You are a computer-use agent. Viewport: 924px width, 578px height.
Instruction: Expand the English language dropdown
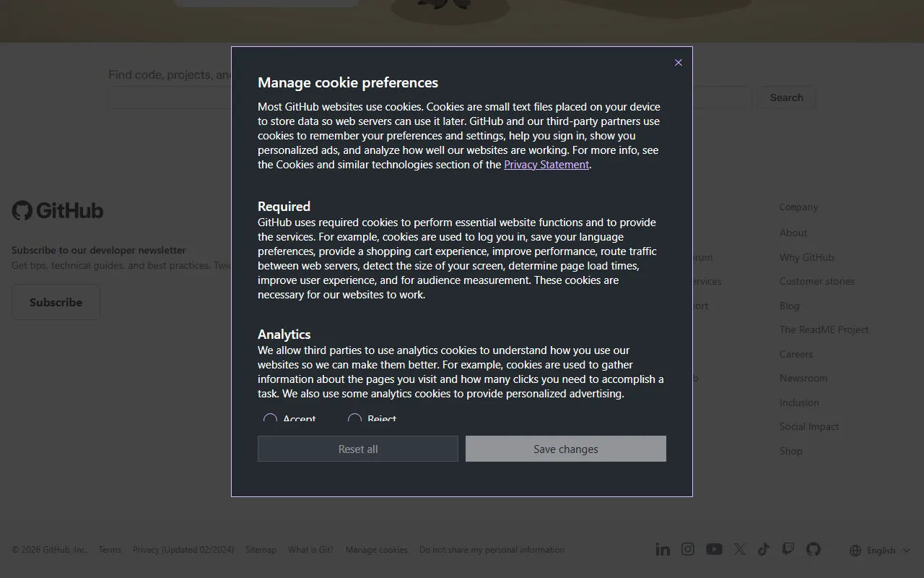point(880,551)
